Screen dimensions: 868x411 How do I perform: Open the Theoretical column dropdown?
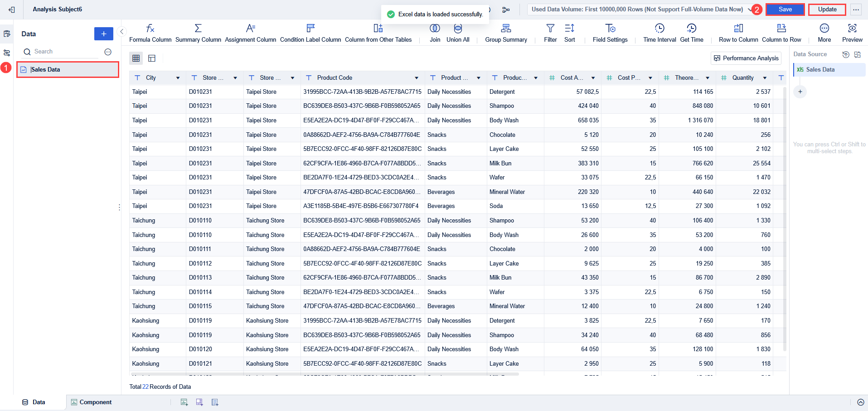coord(708,78)
